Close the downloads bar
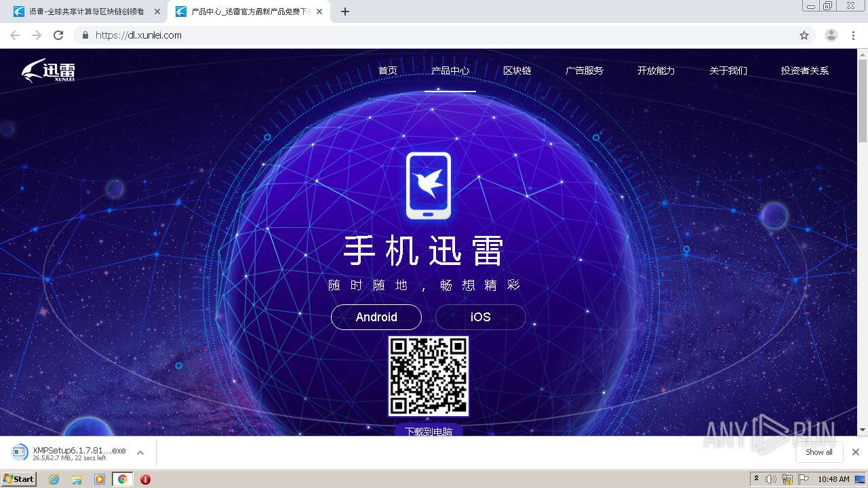Image resolution: width=868 pixels, height=488 pixels. (x=856, y=452)
